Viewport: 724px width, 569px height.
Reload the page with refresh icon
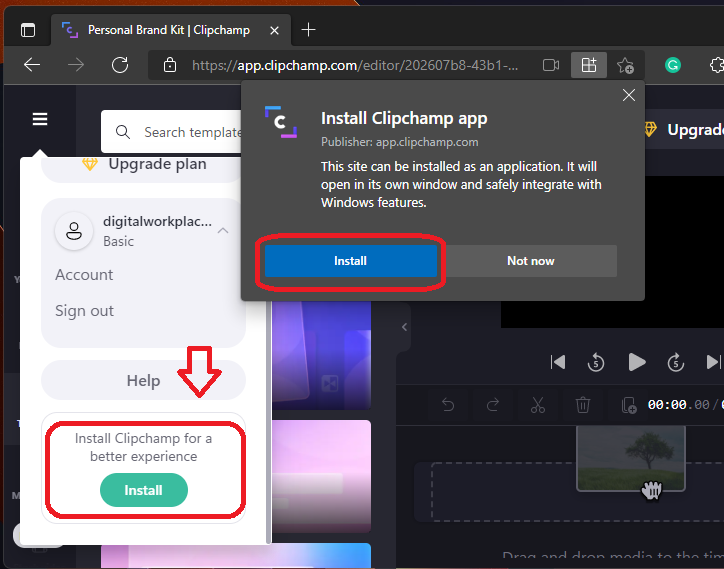(x=120, y=65)
